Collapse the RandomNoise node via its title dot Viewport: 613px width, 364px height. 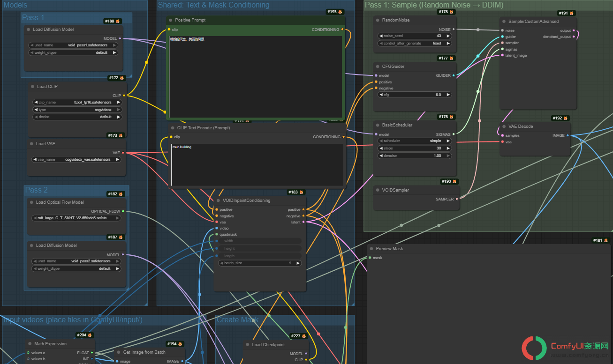tap(377, 21)
